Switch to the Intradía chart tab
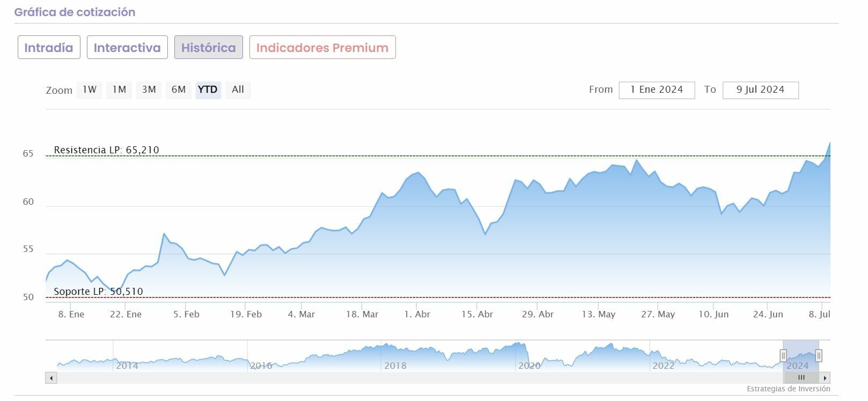This screenshot has width=868, height=401. (x=49, y=47)
